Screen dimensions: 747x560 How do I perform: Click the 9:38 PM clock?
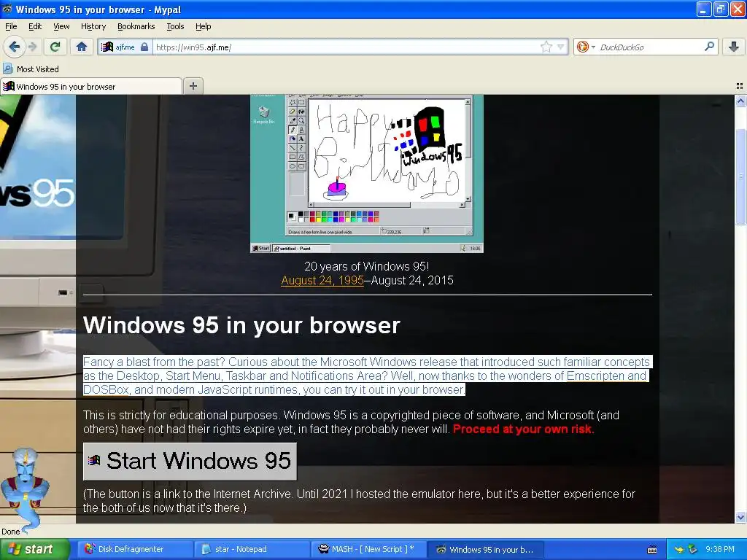[719, 549]
